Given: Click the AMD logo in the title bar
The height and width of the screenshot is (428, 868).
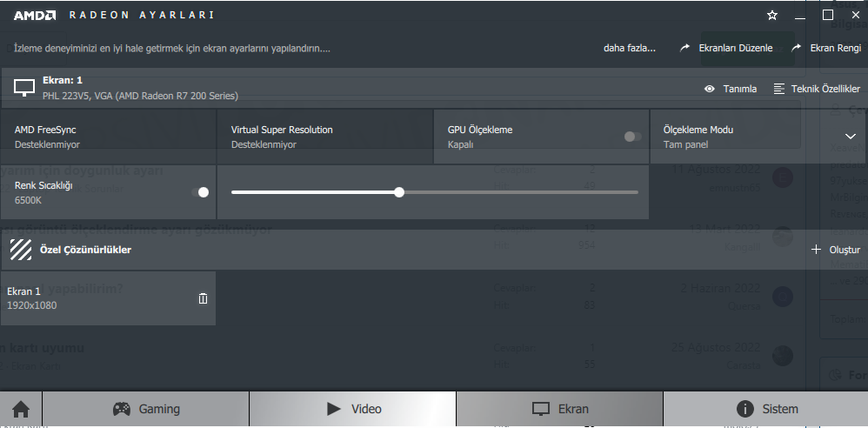Looking at the screenshot, I should [x=34, y=16].
